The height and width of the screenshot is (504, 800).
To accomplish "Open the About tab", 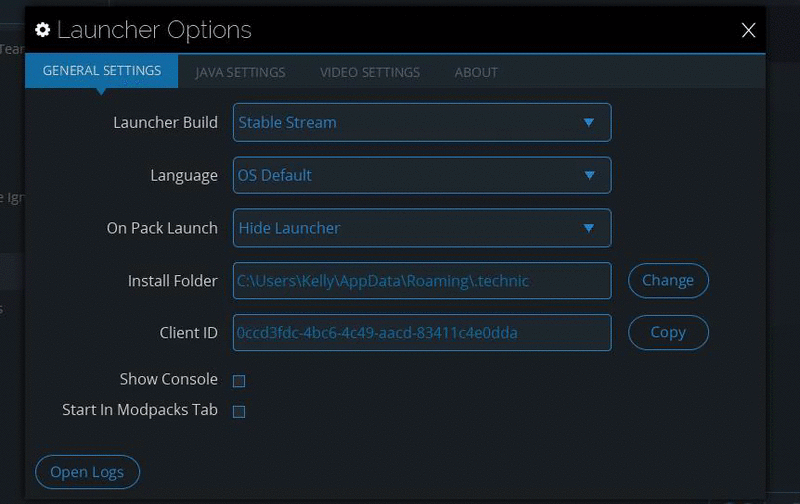I will (476, 72).
